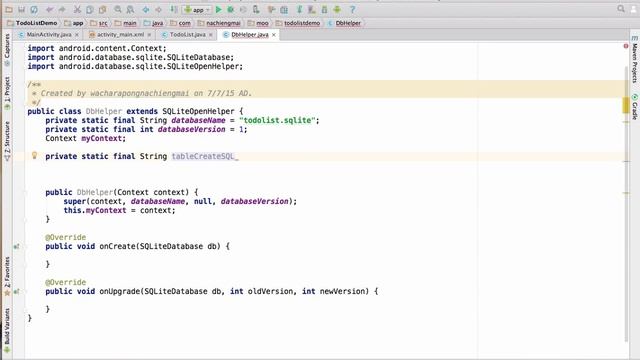This screenshot has width=640, height=360.
Task: Click the red error indicator top-right
Action: [626, 46]
